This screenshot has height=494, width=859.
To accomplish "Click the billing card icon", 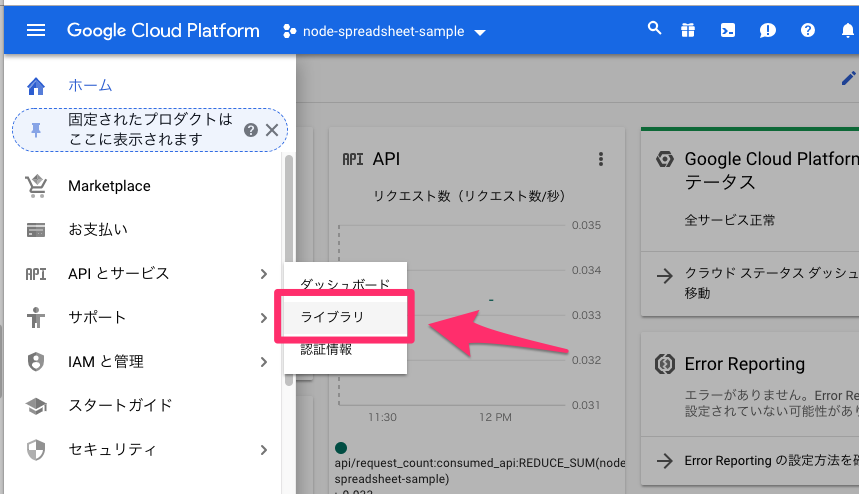I will (36, 230).
